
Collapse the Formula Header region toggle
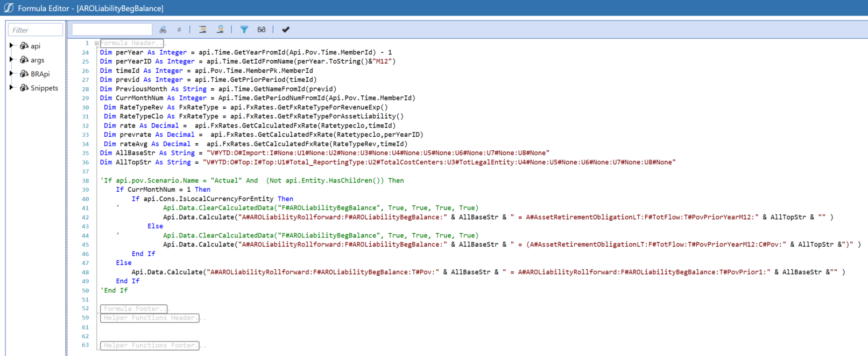(96, 43)
